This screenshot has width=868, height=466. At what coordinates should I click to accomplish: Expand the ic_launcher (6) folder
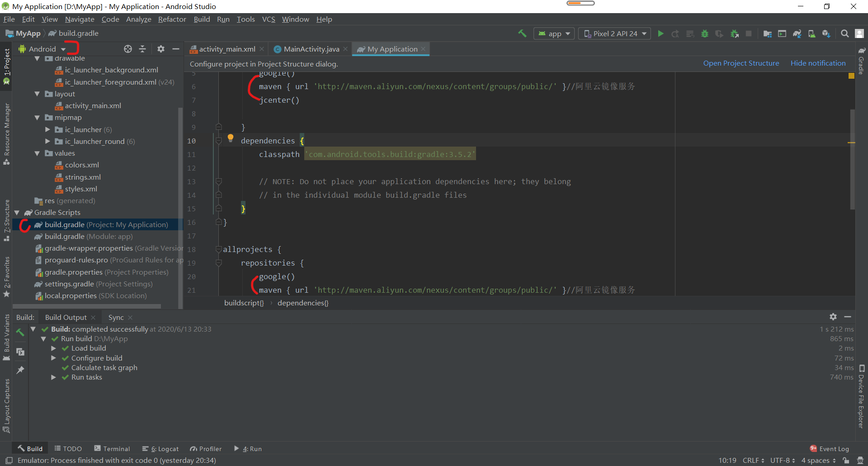pos(47,129)
